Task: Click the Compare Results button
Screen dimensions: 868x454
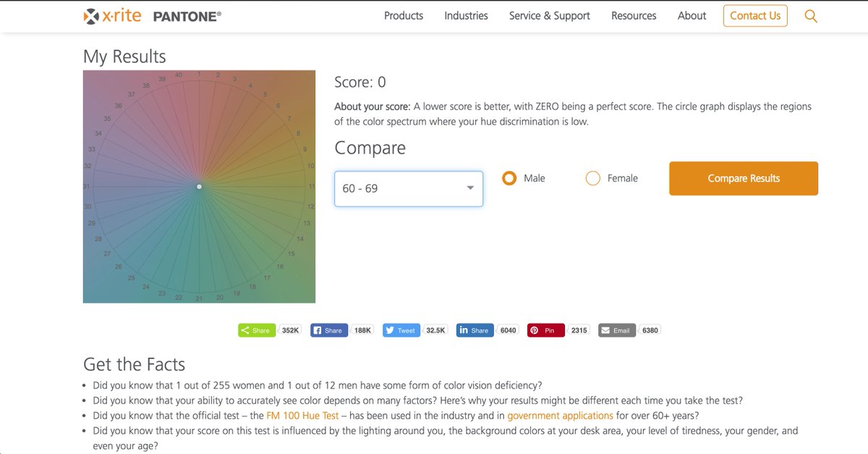Action: pos(744,178)
